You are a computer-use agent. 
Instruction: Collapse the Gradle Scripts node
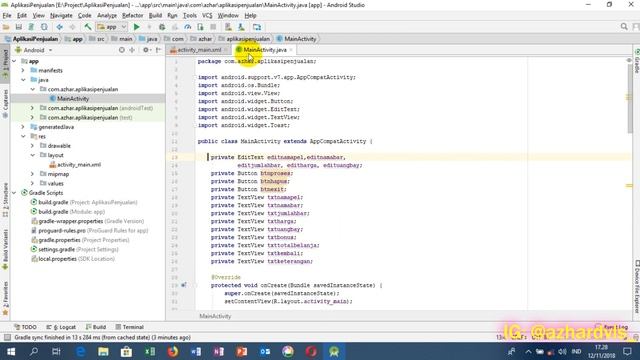pos(14,193)
